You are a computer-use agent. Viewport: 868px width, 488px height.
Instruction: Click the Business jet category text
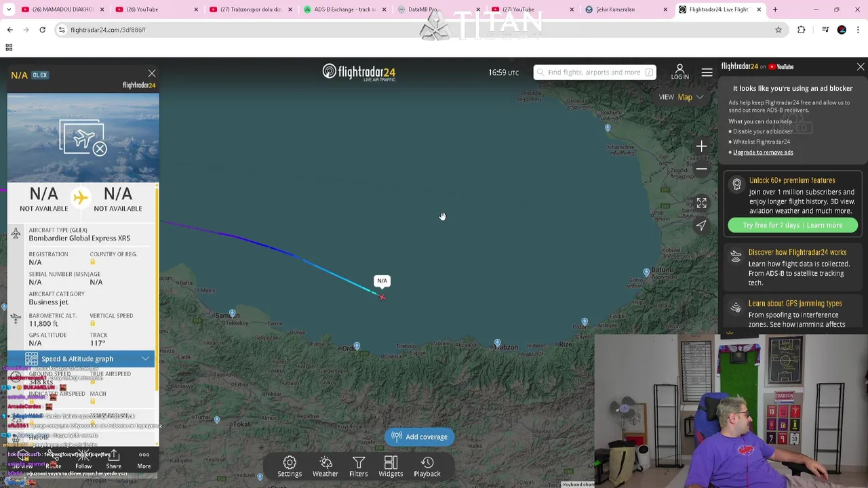pos(48,302)
